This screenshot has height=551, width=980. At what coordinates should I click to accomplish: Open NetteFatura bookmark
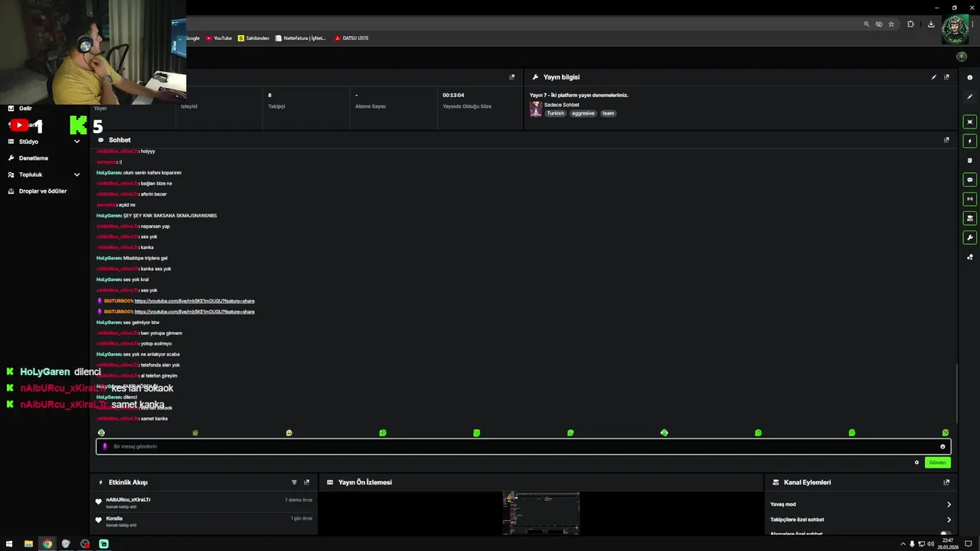[x=300, y=38]
